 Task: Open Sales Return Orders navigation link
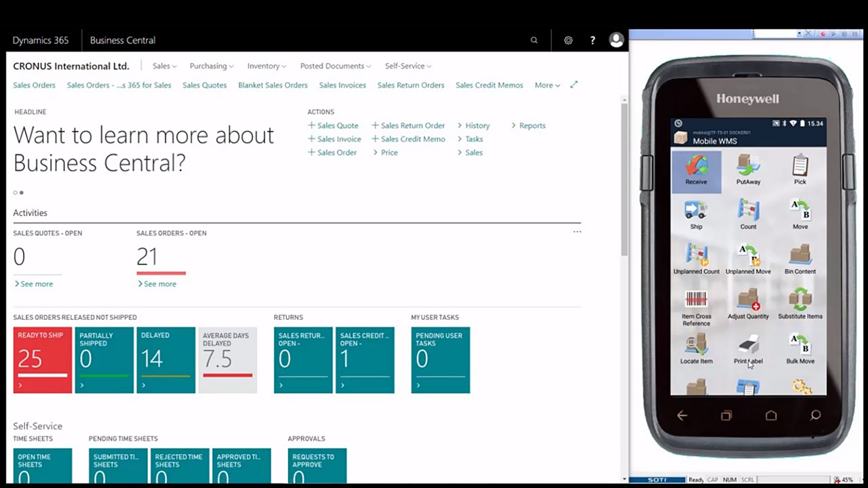411,85
